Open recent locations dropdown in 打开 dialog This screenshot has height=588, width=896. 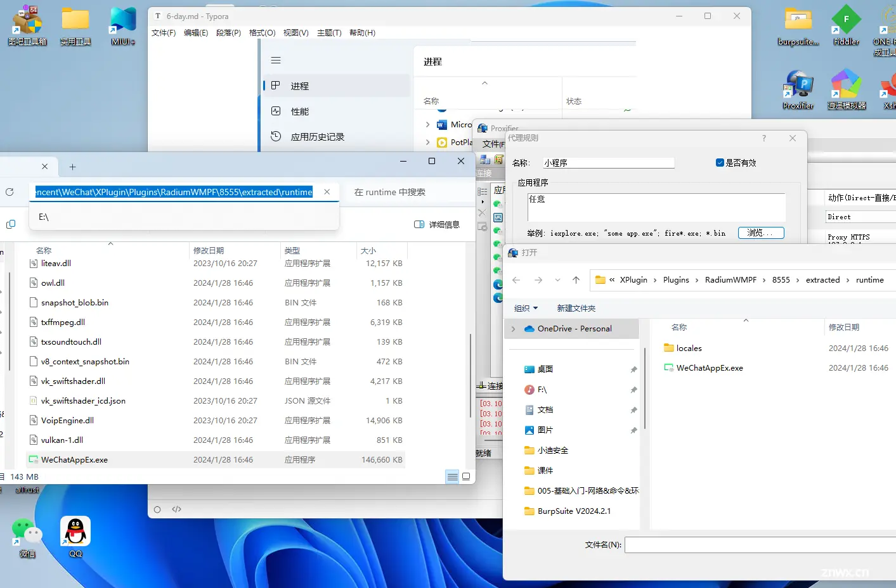coord(557,280)
